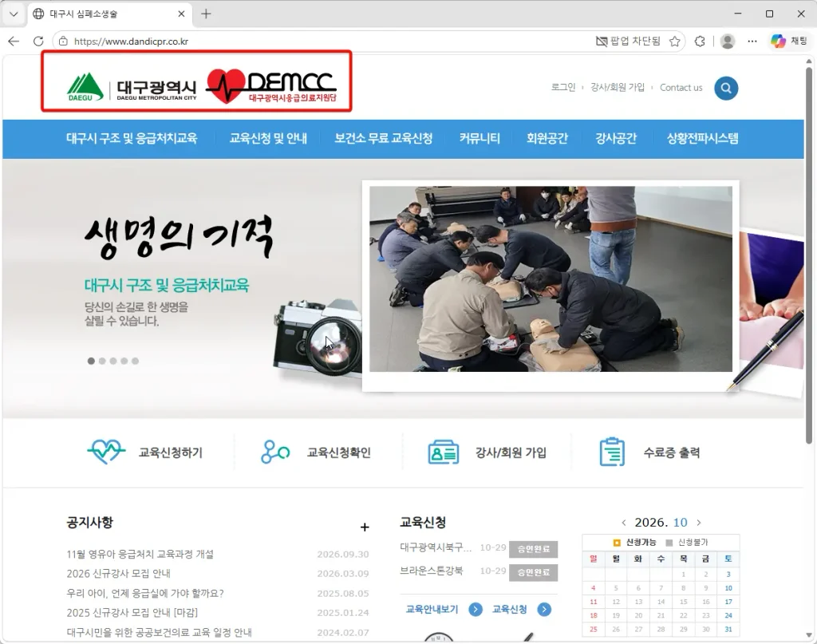Select the fifth banner slide dot

click(x=135, y=361)
